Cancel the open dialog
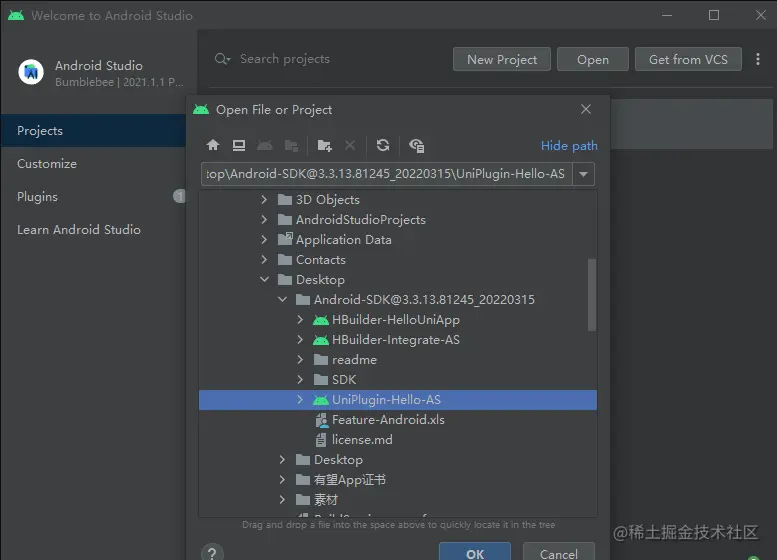777x560 pixels. (x=558, y=552)
